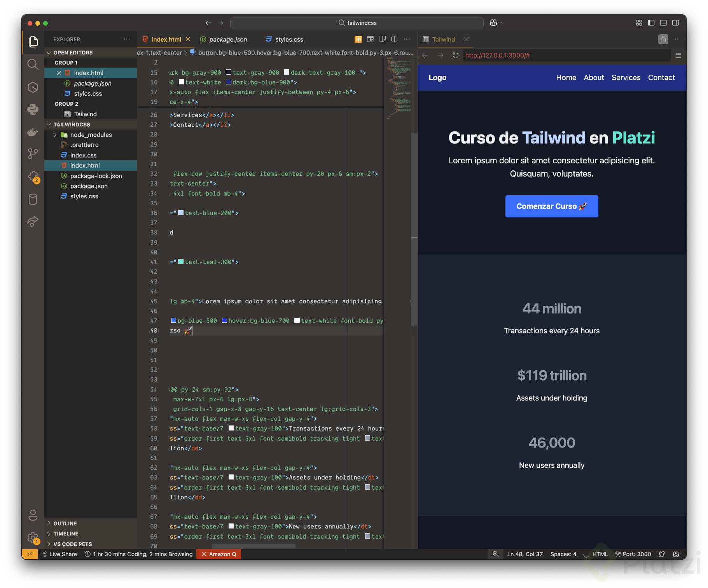Viewport: 708px width, 588px height.
Task: Click the preview URL address field
Action: pos(567,55)
